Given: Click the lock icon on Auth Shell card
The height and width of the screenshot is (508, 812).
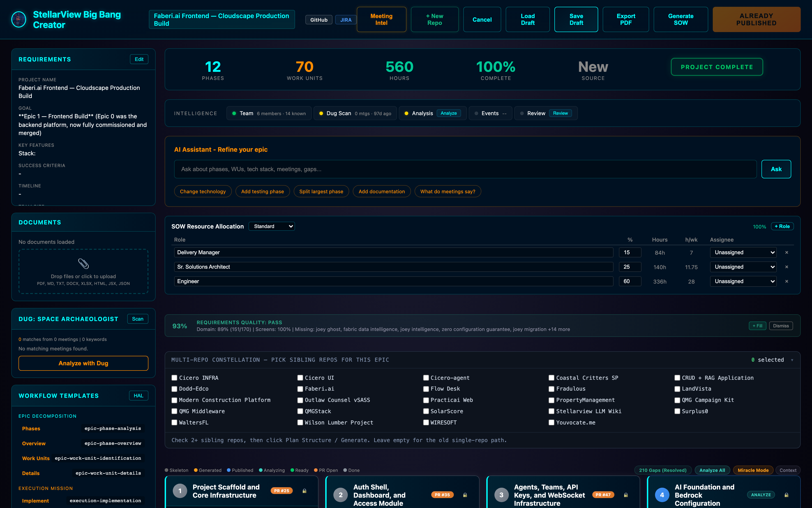Looking at the screenshot, I should (465, 495).
